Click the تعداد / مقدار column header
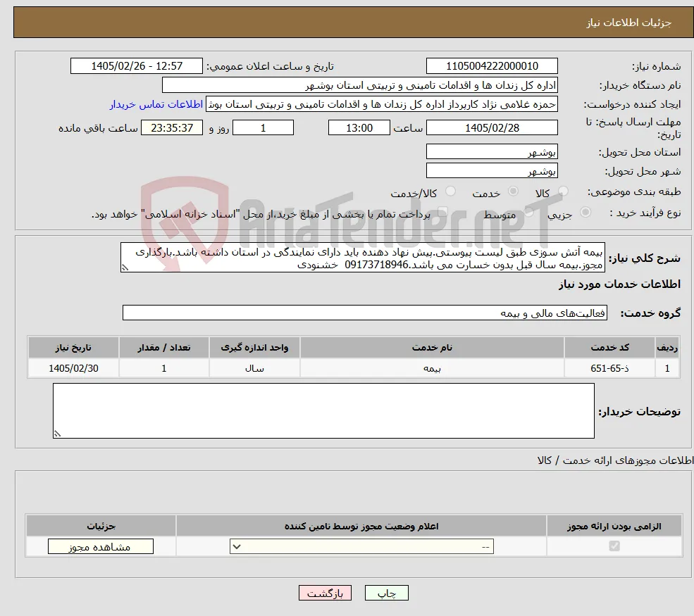694x616 pixels. (x=163, y=348)
